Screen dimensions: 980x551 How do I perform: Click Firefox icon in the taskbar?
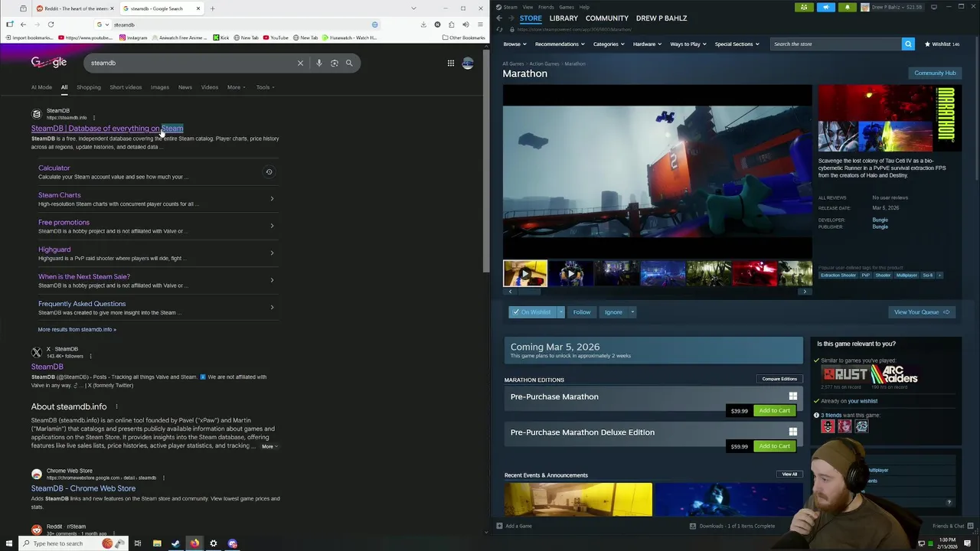pos(194,543)
